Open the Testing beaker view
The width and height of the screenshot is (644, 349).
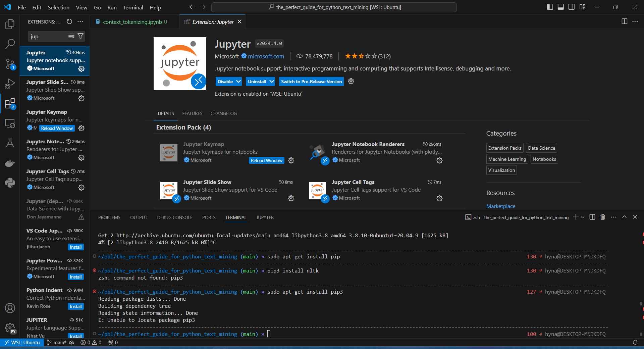point(10,143)
